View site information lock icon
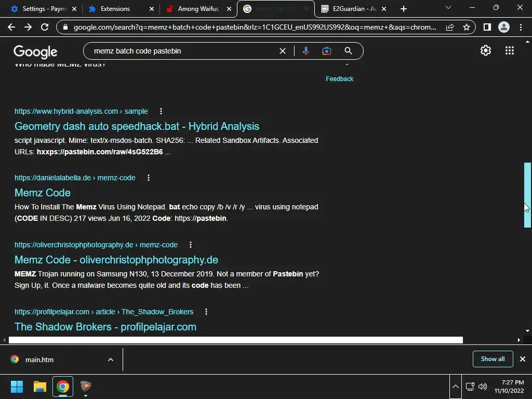Image resolution: width=532 pixels, height=399 pixels. [65, 27]
